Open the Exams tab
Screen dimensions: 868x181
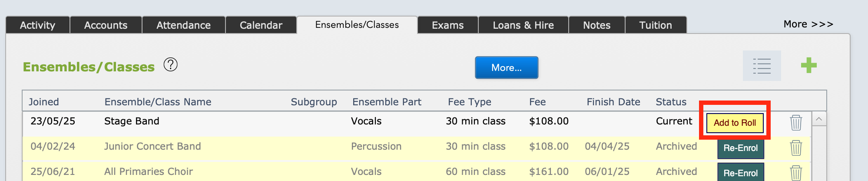pyautogui.click(x=448, y=25)
